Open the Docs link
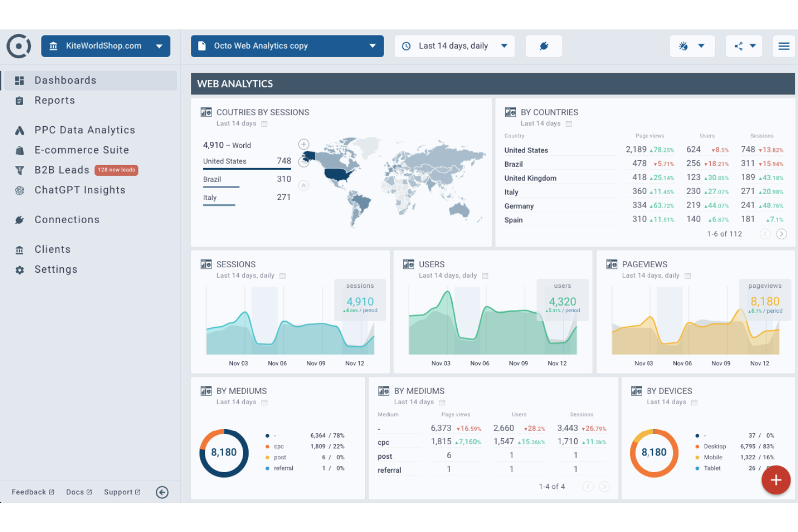 click(x=79, y=492)
